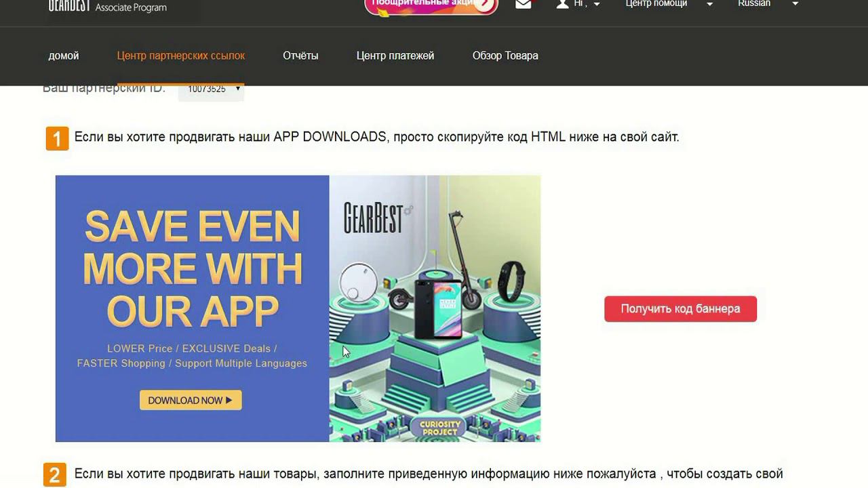Click the GearBest Associate Program logo

(108, 7)
